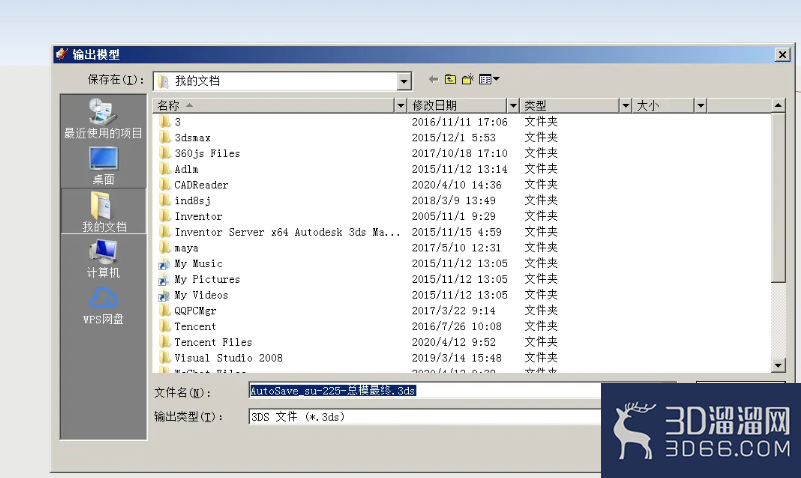Open the 修改日期 column filter arrow

(513, 106)
